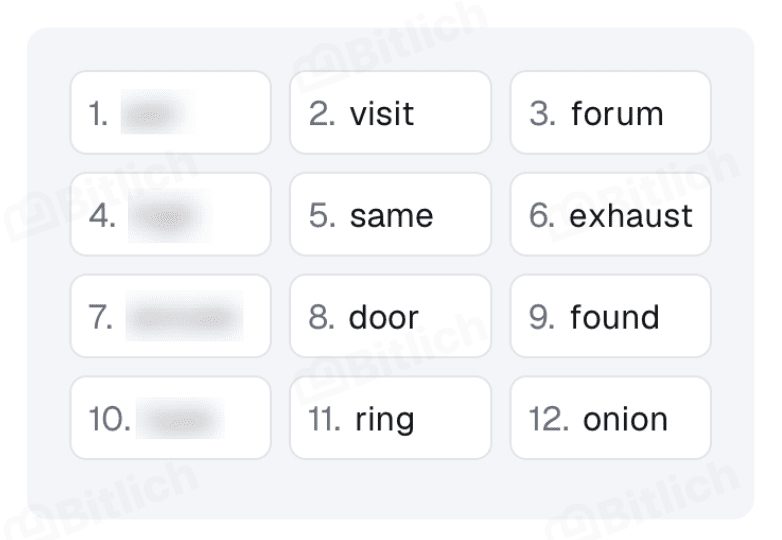Select the 'exhaust' word box
This screenshot has width=782, height=540.
click(610, 214)
